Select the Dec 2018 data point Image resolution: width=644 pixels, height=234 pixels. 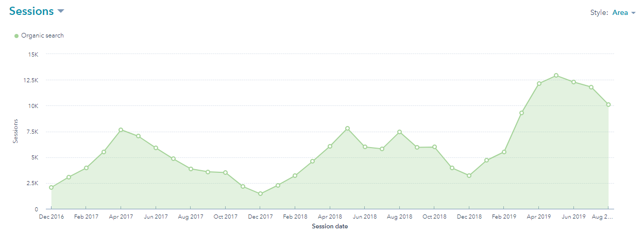pos(469,175)
